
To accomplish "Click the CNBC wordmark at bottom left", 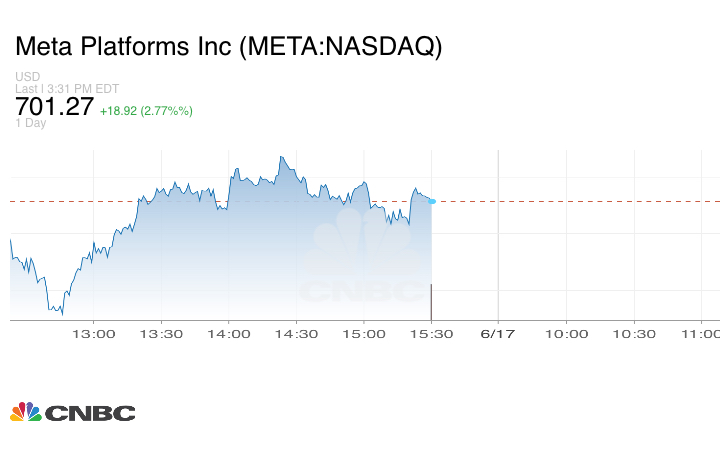I will coord(89,413).
